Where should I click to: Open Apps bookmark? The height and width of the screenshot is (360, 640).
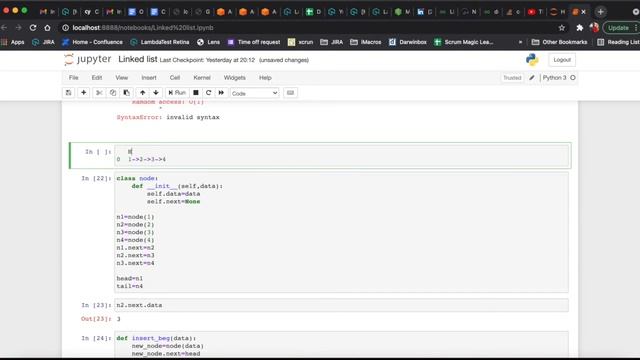coord(13,42)
